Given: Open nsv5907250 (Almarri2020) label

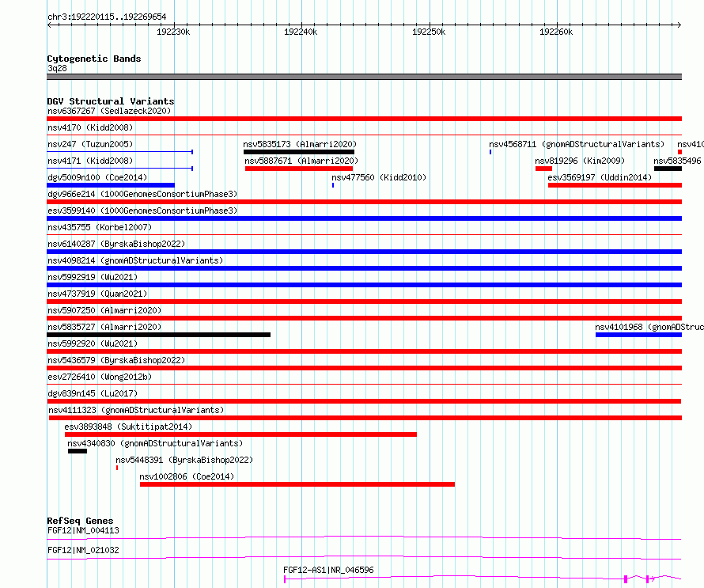Looking at the screenshot, I should tap(104, 310).
